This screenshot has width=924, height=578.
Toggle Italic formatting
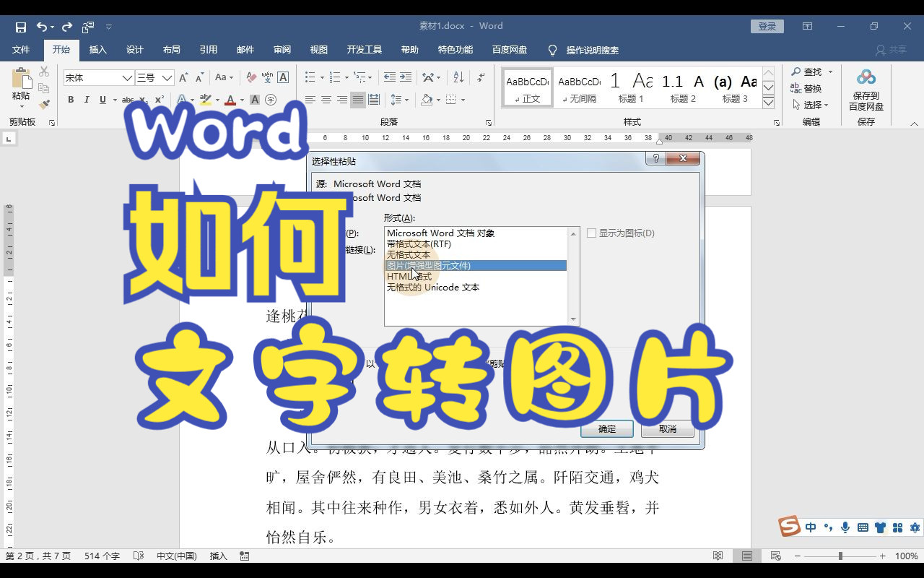pyautogui.click(x=87, y=100)
